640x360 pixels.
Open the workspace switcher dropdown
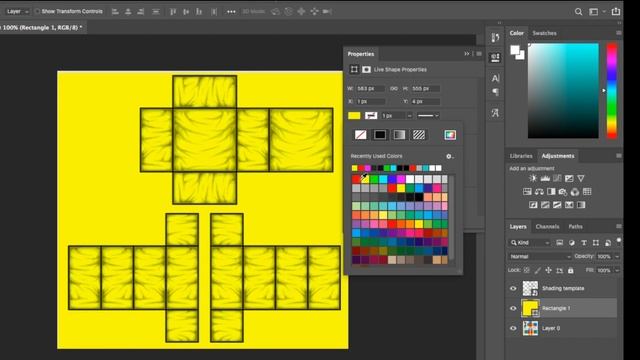click(x=596, y=12)
